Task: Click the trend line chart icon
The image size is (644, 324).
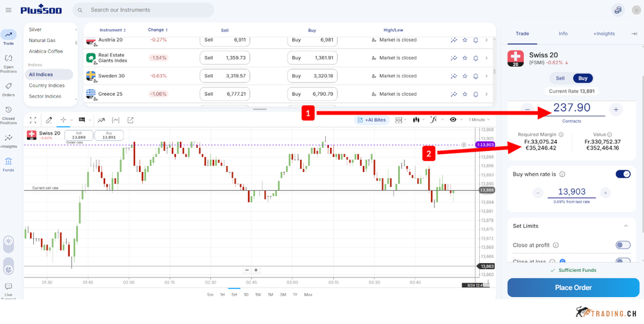Action: (x=101, y=120)
